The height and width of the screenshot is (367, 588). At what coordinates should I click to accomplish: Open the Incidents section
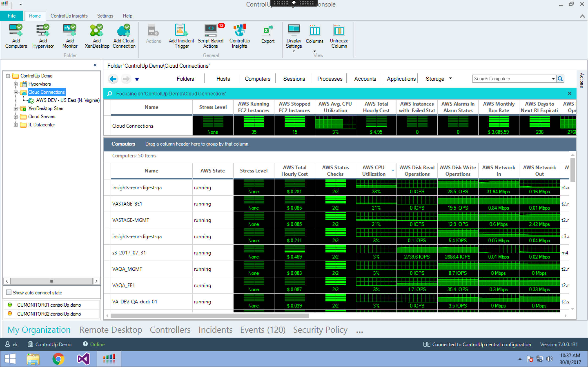pos(215,330)
